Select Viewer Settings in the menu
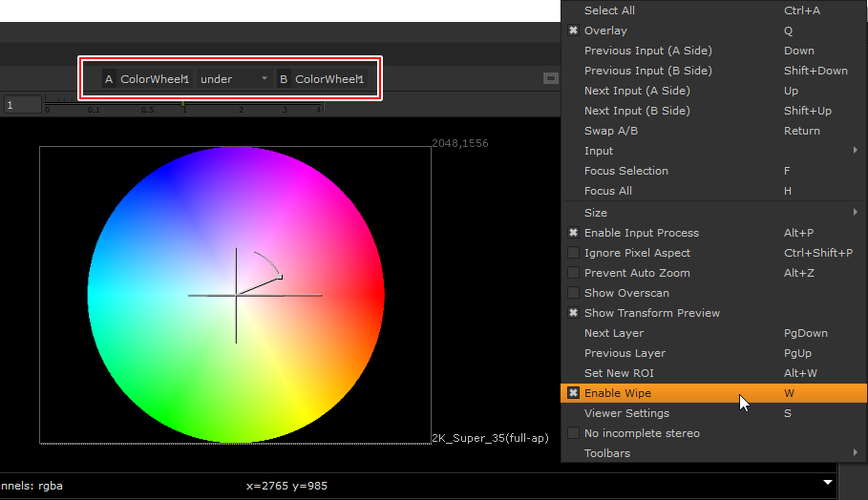Viewport: 868px width, 500px height. [626, 413]
